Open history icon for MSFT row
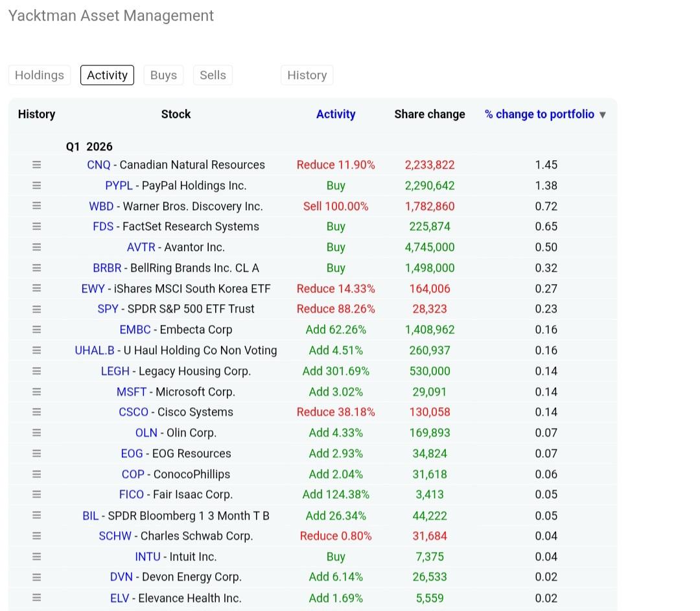 pos(36,392)
